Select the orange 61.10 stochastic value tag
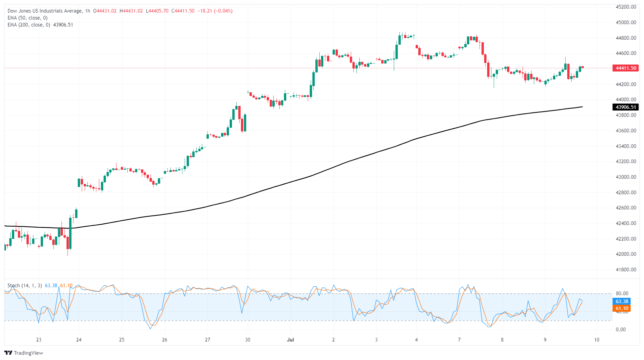This screenshot has height=360, width=644. (x=622, y=308)
